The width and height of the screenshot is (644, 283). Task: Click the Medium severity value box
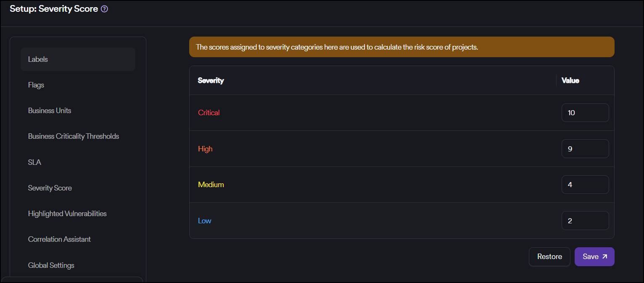point(585,185)
